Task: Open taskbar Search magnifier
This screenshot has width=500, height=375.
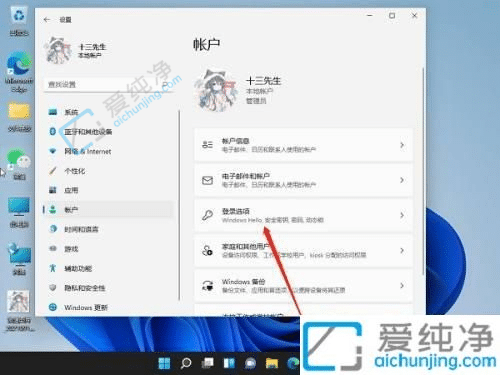Action: 186,363
